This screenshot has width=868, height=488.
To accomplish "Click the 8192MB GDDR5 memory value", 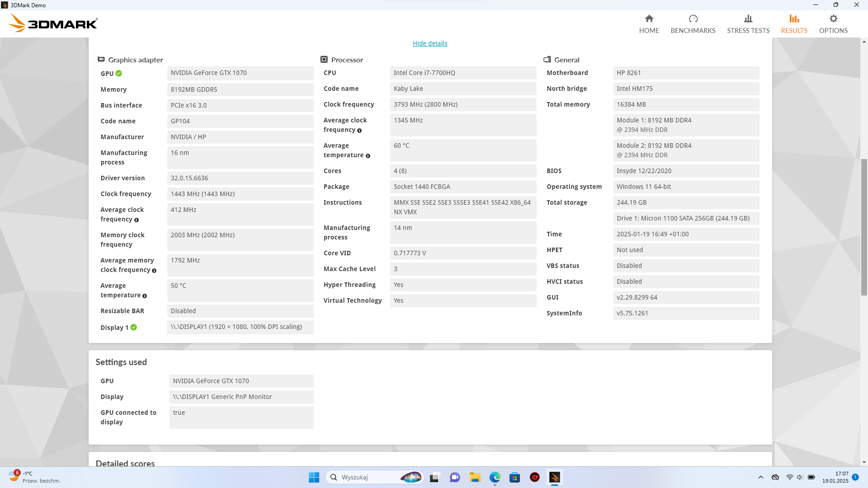I will (240, 89).
